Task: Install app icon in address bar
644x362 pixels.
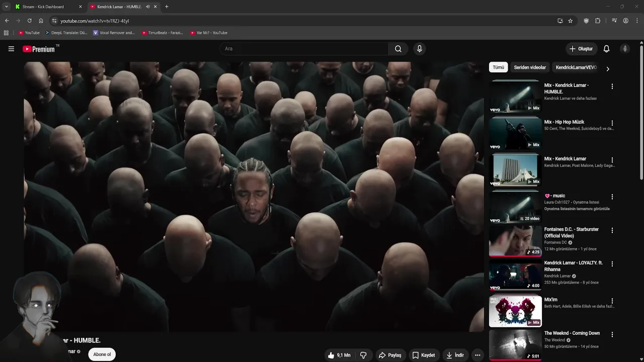Action: tap(560, 21)
